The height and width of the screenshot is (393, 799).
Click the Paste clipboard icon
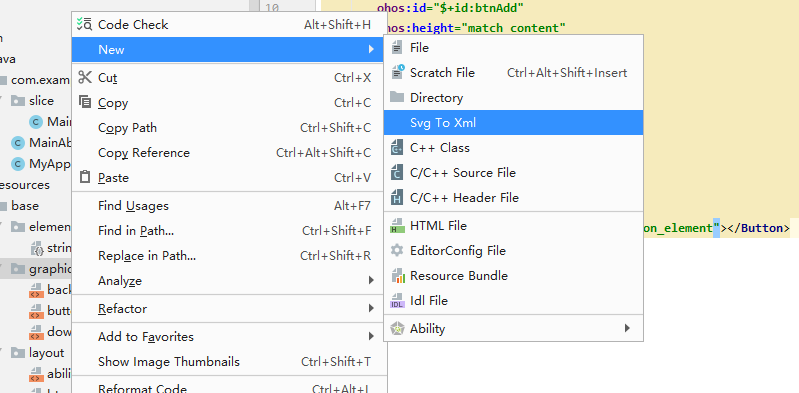point(85,177)
